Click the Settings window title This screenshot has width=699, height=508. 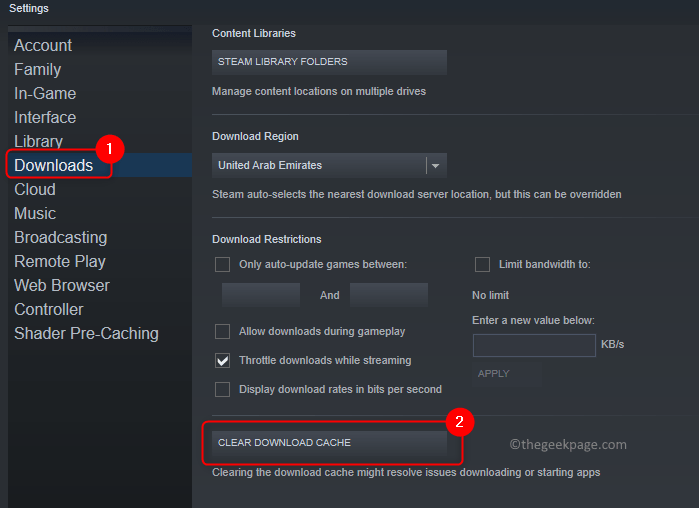pos(29,8)
